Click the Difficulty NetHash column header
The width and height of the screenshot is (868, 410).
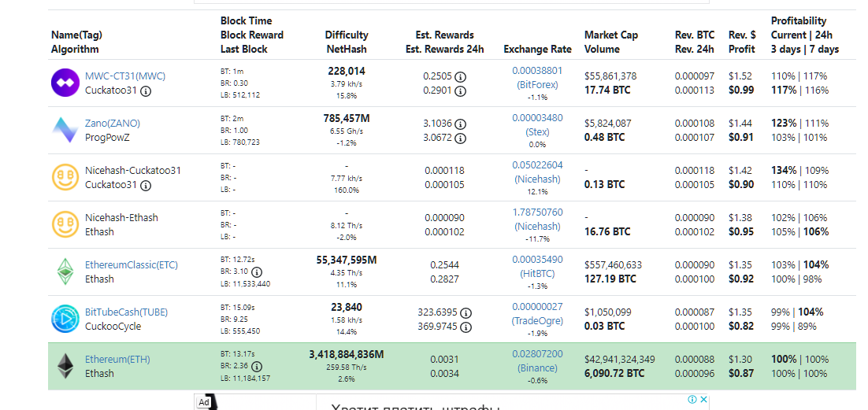[347, 42]
